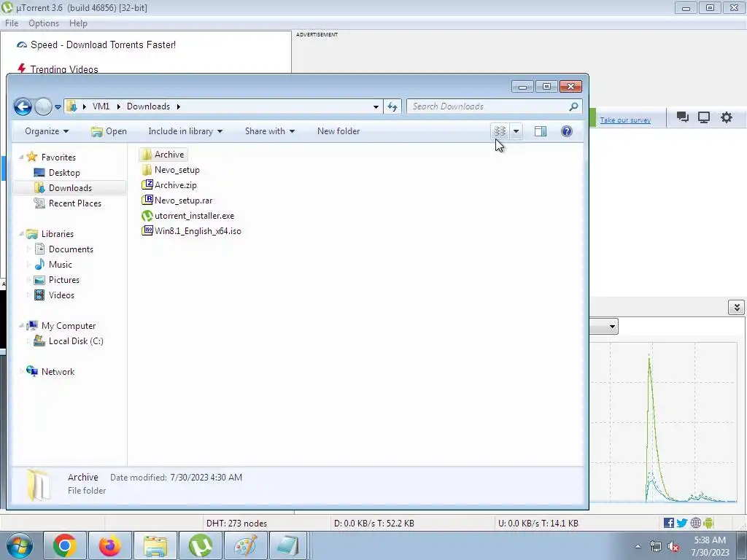747x560 pixels.
Task: Click upload speed status text
Action: pyautogui.click(x=538, y=524)
